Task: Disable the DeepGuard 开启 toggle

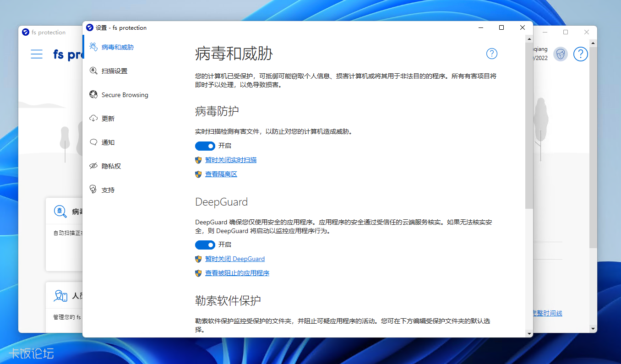Action: [205, 244]
